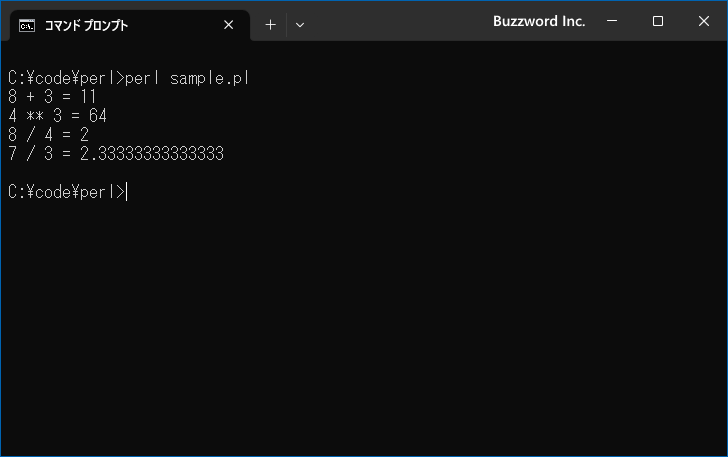
Task: Click the Buzzword Inc. title text
Action: (539, 21)
